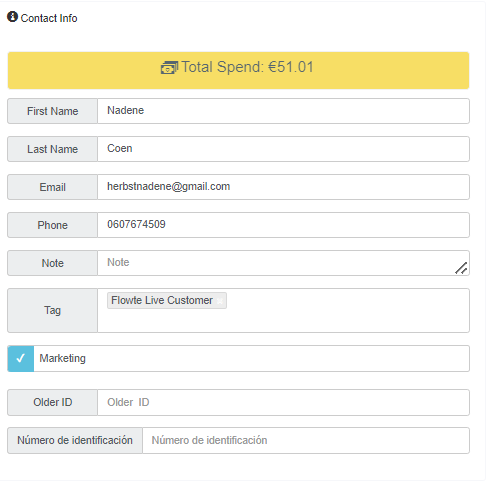The width and height of the screenshot is (493, 495).
Task: Focus the Email input field
Action: click(283, 187)
